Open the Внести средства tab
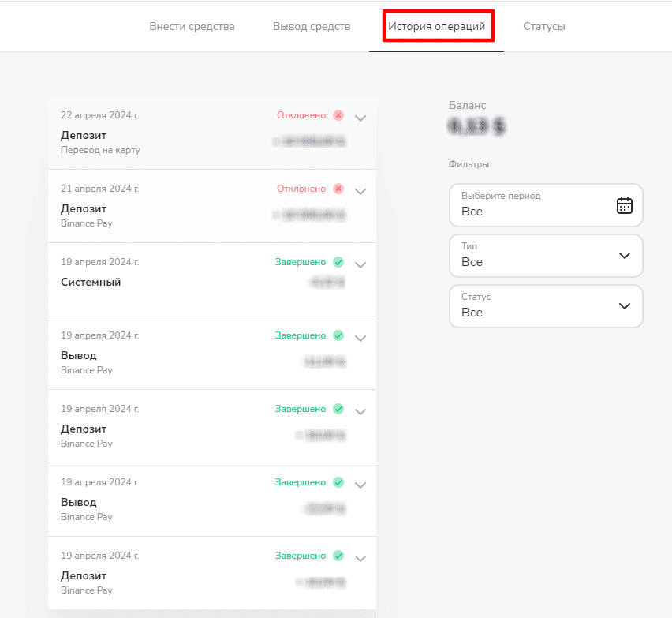672x618 pixels. tap(192, 26)
